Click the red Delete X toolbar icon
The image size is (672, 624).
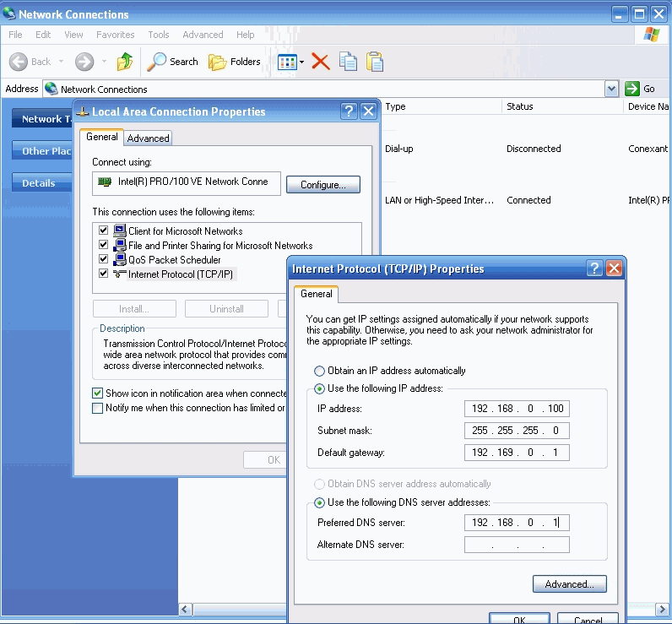tap(321, 62)
